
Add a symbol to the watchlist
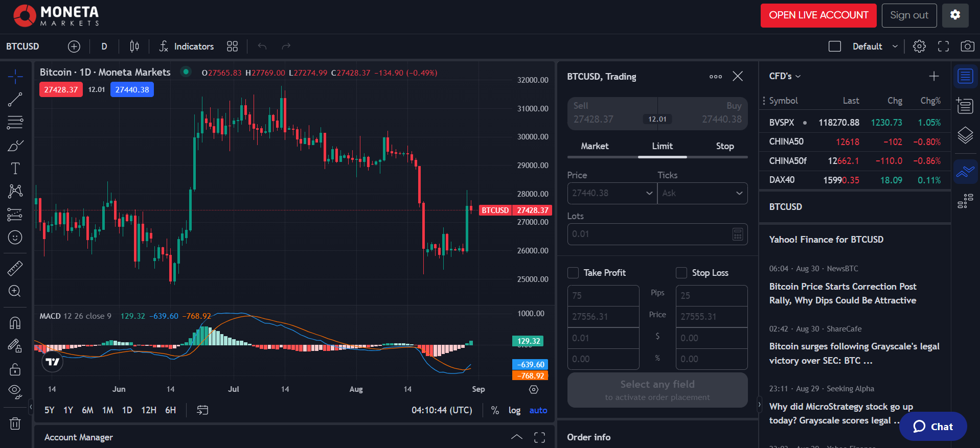(x=934, y=76)
